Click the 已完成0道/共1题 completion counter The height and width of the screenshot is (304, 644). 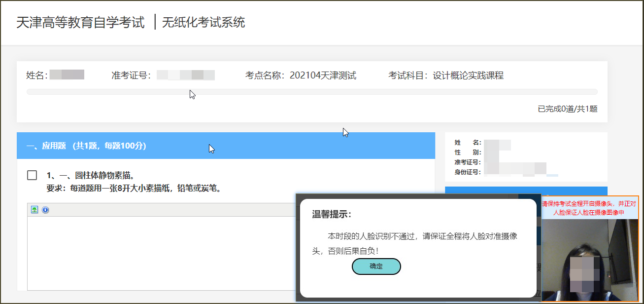[x=567, y=109]
